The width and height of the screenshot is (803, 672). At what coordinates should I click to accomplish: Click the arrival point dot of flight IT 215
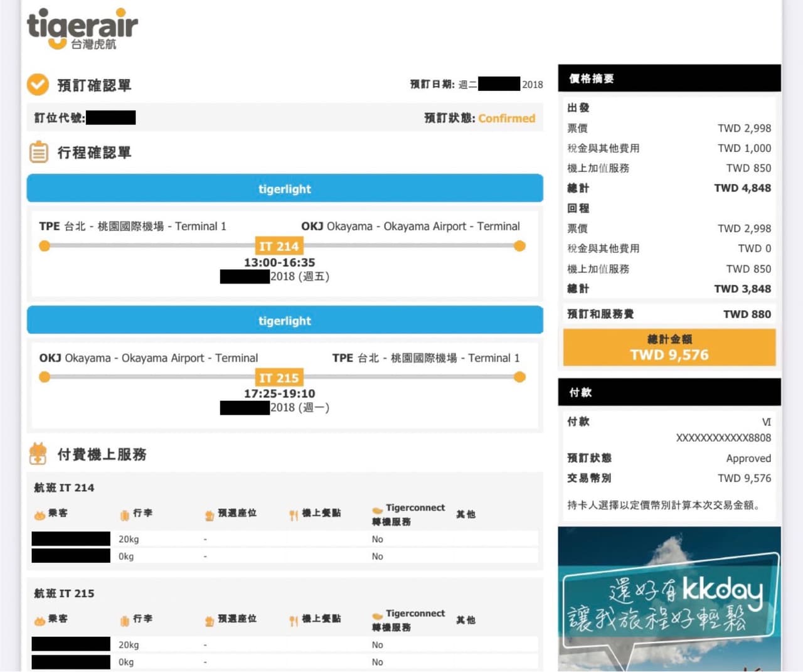(x=519, y=377)
